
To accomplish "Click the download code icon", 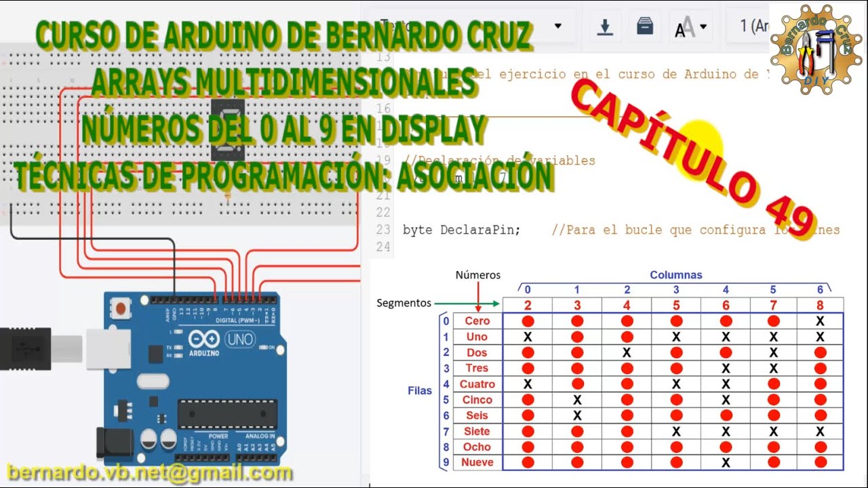I will [605, 27].
